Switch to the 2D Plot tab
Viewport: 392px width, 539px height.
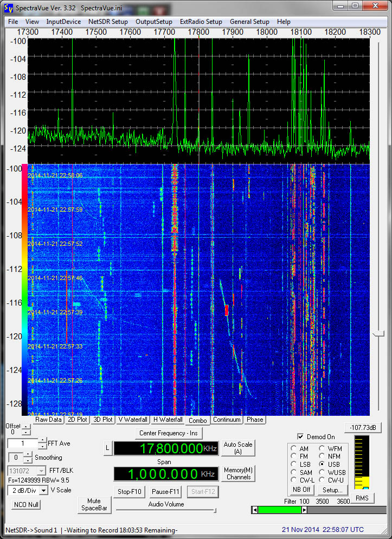[x=77, y=420]
